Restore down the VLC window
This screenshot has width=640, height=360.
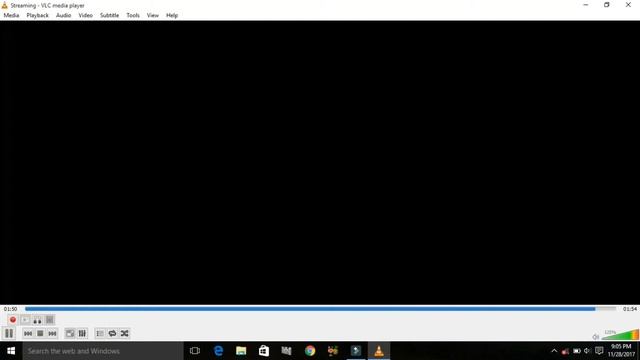(x=607, y=5)
